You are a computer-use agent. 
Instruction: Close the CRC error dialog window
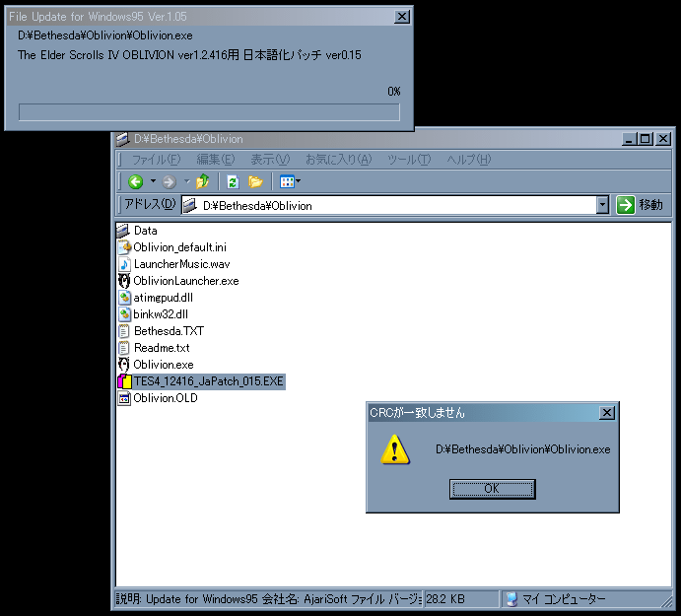(x=607, y=413)
